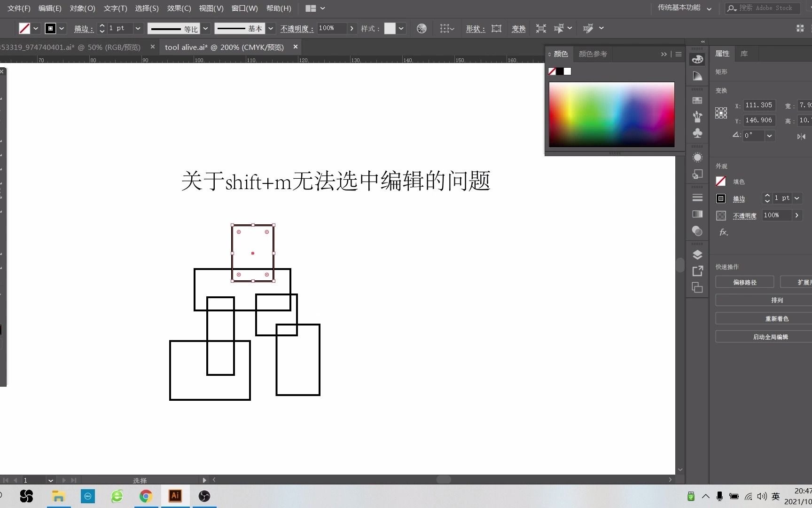The image size is (812, 508).
Task: Open Adobe Illustrator in Windows taskbar
Action: tap(175, 496)
